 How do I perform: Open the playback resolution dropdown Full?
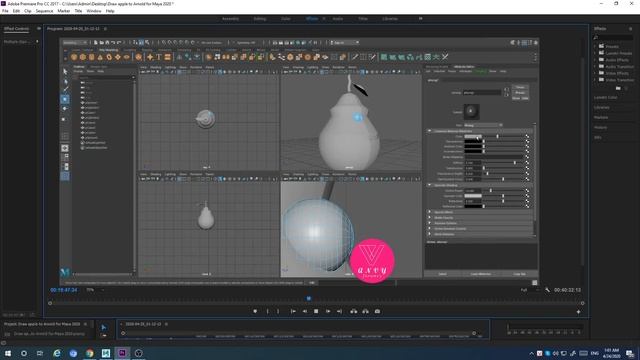[529, 290]
